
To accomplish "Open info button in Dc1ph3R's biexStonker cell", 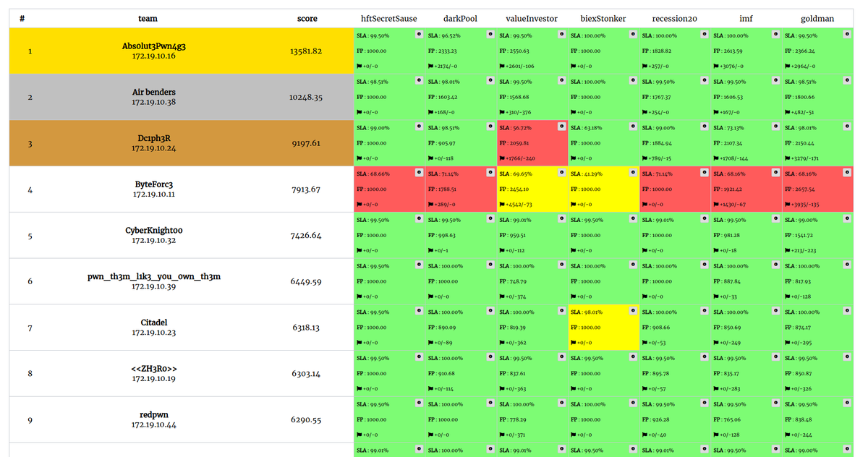I will pos(633,127).
